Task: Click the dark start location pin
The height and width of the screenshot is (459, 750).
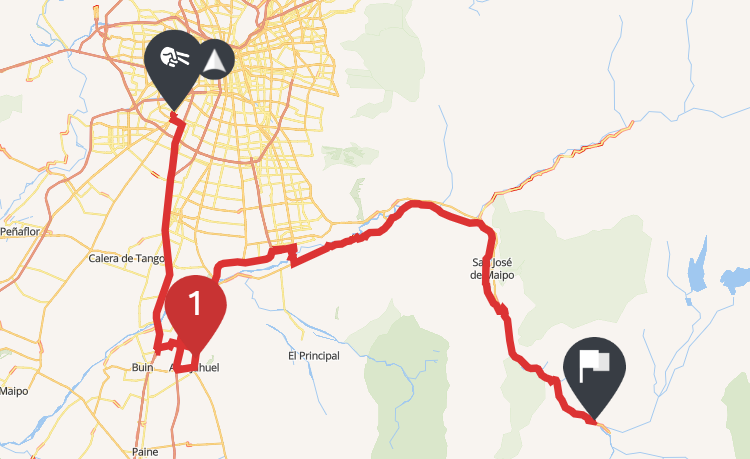Action: (174, 67)
